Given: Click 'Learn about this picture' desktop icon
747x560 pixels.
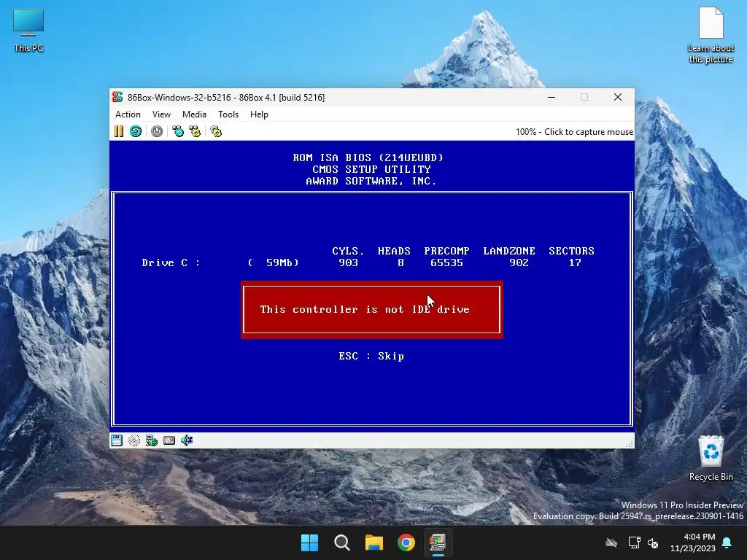Looking at the screenshot, I should coord(711,35).
